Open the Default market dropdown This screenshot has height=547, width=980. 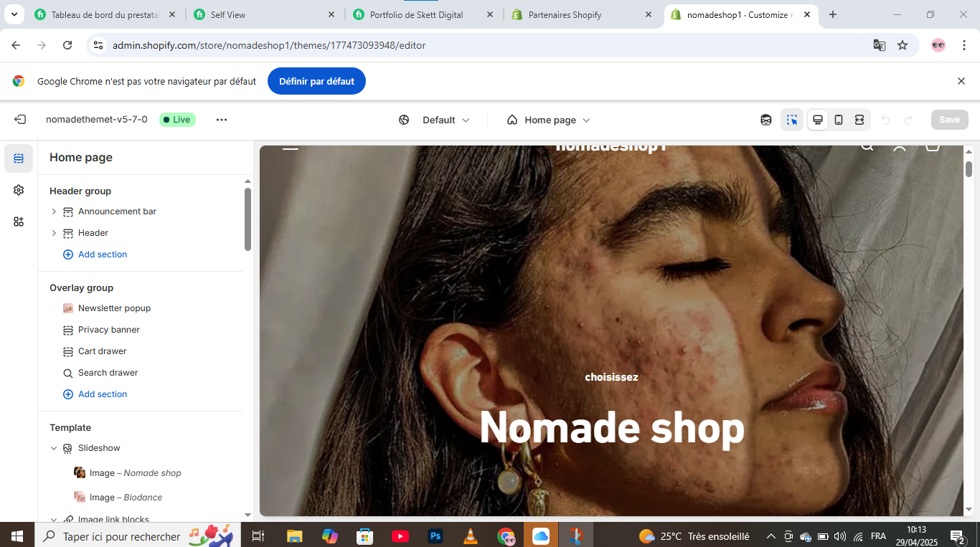434,120
